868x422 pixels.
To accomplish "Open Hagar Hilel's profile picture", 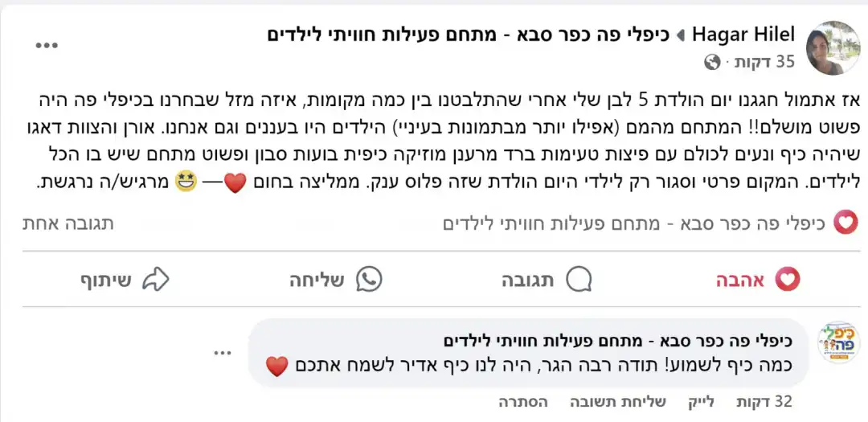I will (x=833, y=47).
